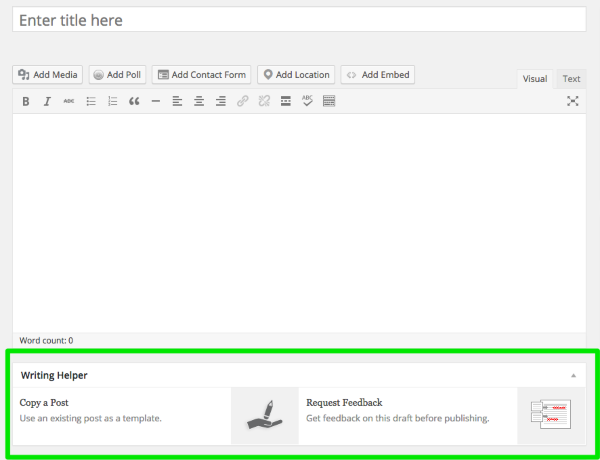This screenshot has width=600, height=460.
Task: Collapse the Writing Helper panel
Action: pos(573,375)
